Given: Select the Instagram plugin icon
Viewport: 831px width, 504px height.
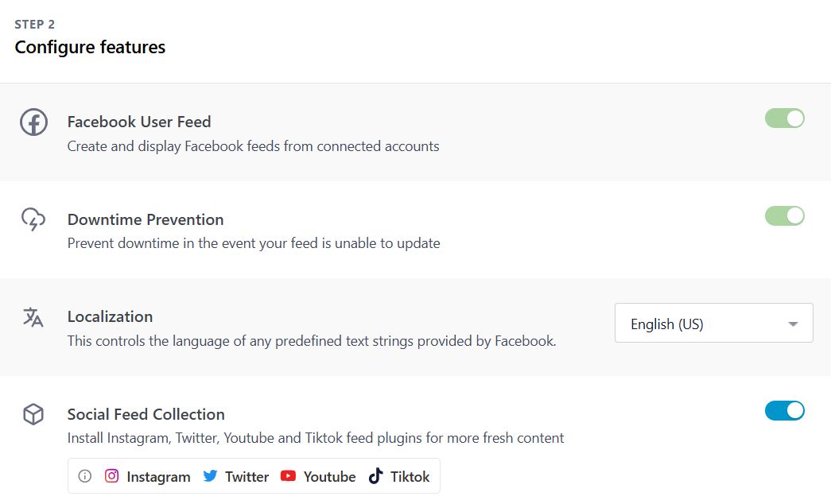Looking at the screenshot, I should (114, 476).
